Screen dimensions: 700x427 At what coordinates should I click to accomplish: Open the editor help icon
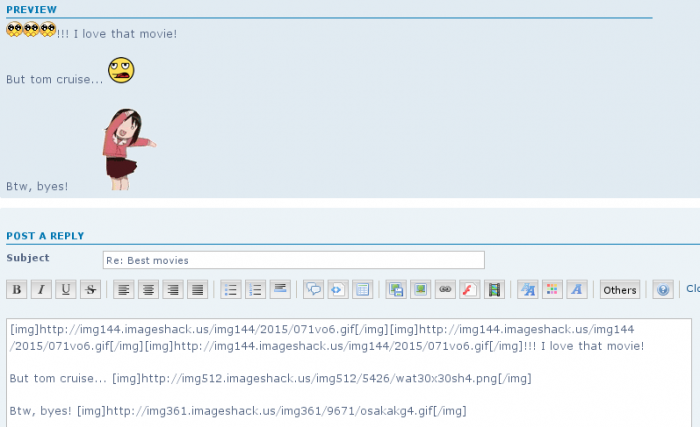click(x=663, y=289)
